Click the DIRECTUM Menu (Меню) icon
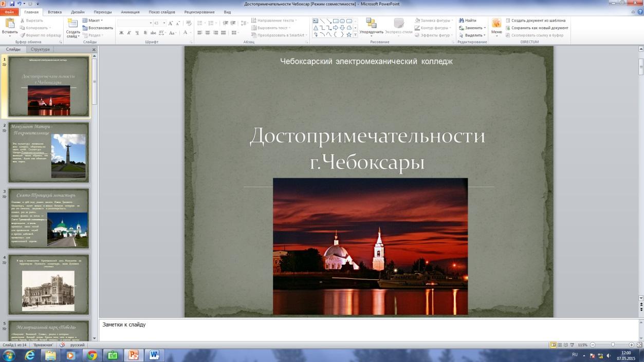The width and height of the screenshot is (644, 362). point(496,23)
